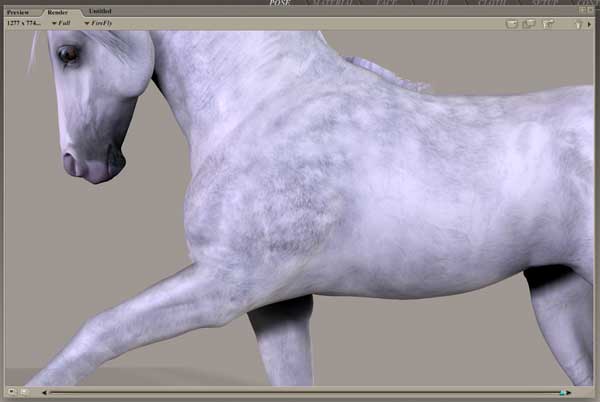The height and width of the screenshot is (402, 600).
Task: Click the compare render select icon at bottom left
Action: click(x=24, y=391)
